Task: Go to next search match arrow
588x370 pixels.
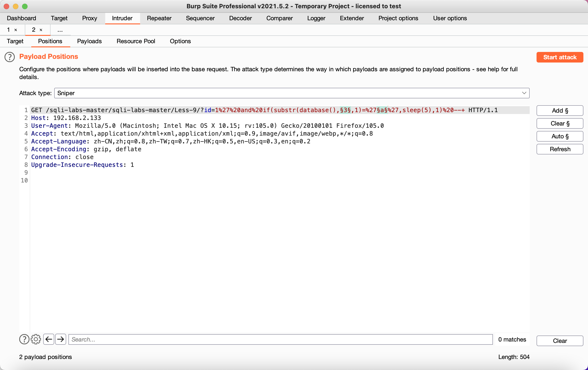Action: pyautogui.click(x=61, y=339)
